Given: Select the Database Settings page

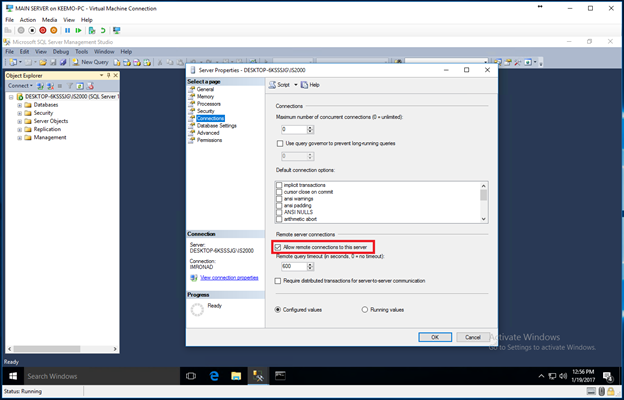Looking at the screenshot, I should [216, 125].
